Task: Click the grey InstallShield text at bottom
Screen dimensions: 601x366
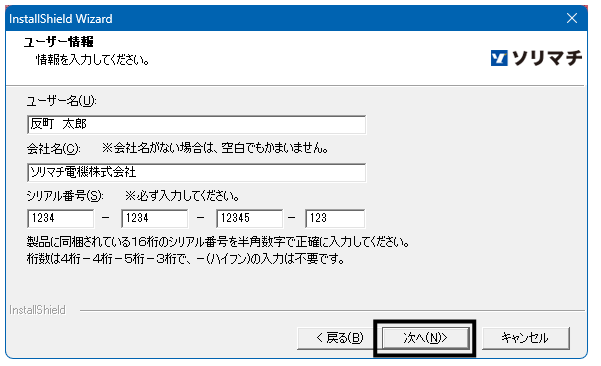Action: [x=37, y=310]
